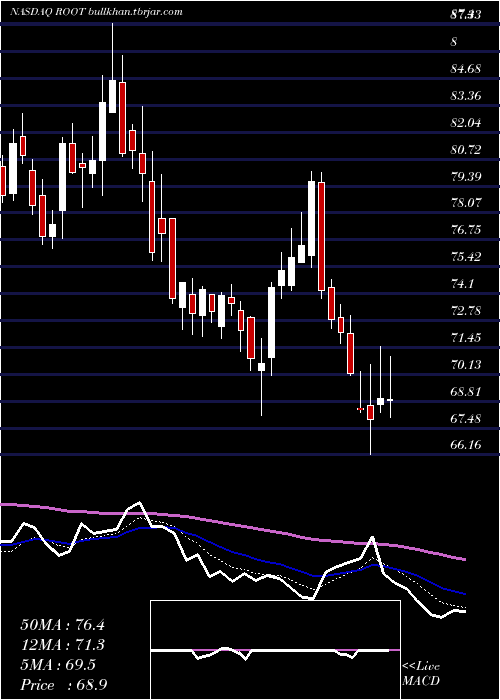Select the 66.16 price axis label
This screenshot has width=500, height=700.
pos(465,445)
